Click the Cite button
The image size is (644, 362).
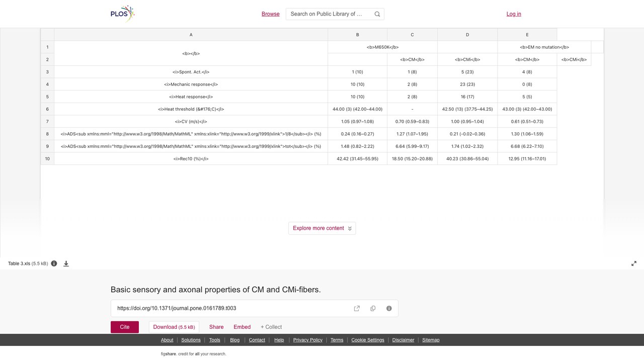(x=125, y=327)
